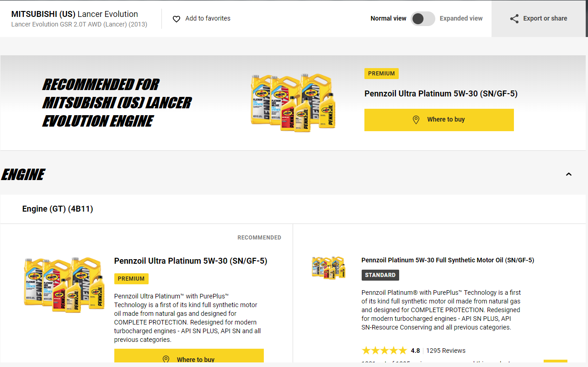Click the share icon beside Export
Screen dimensions: 588x367
(x=514, y=19)
